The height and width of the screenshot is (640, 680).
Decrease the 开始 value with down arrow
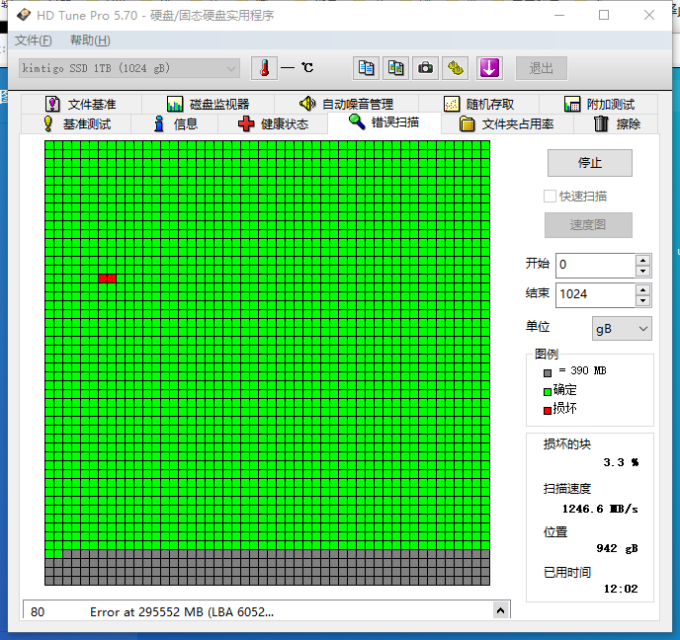(x=643, y=271)
